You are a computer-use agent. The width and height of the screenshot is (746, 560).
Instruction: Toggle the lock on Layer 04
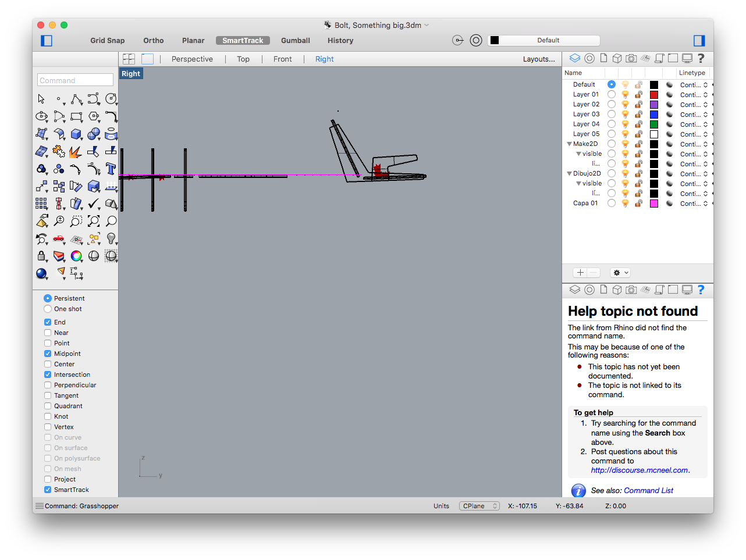638,124
